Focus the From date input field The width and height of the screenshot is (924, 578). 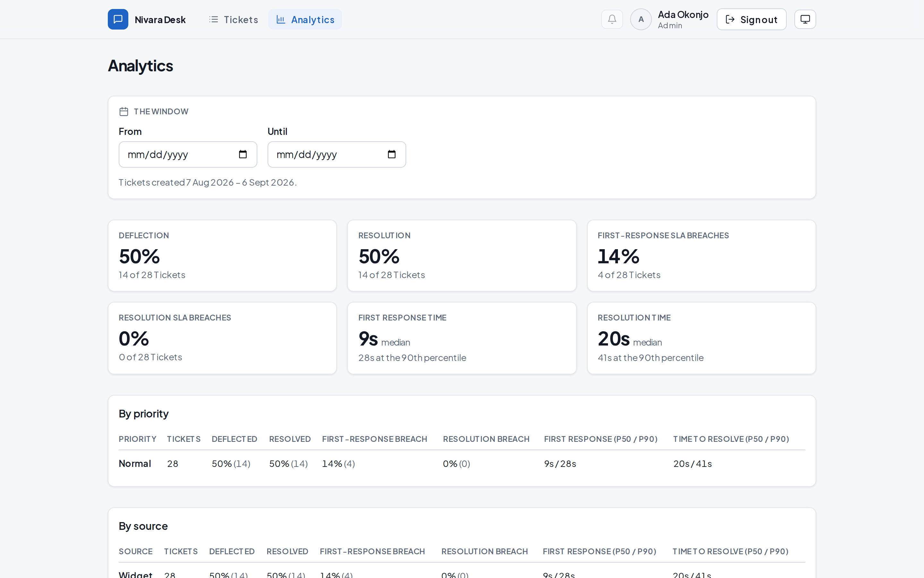click(x=188, y=154)
